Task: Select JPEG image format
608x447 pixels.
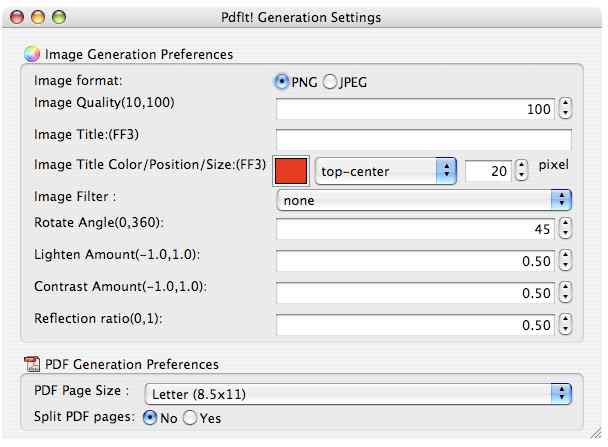Action: point(330,81)
